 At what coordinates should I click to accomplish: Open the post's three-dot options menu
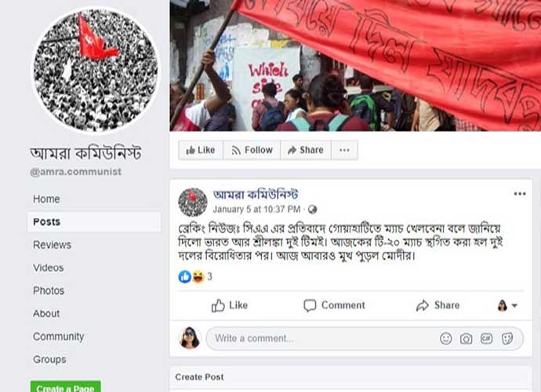pos(520,194)
